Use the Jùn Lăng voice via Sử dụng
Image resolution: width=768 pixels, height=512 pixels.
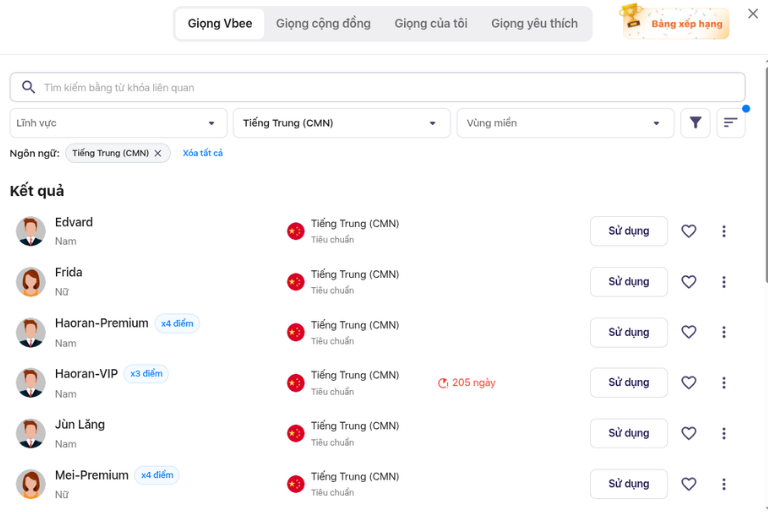coord(629,433)
